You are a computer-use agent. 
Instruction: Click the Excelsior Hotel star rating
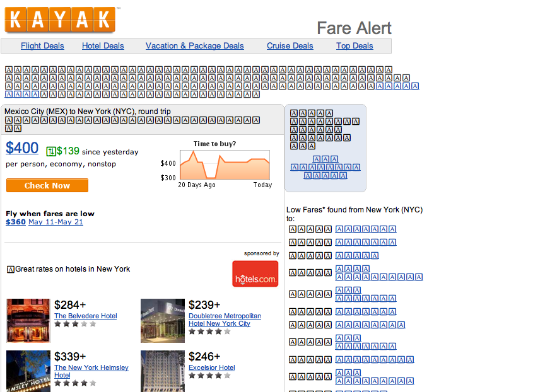209,376
